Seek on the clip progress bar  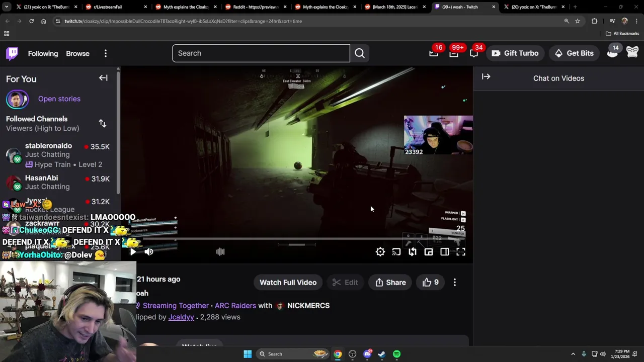click(x=297, y=240)
